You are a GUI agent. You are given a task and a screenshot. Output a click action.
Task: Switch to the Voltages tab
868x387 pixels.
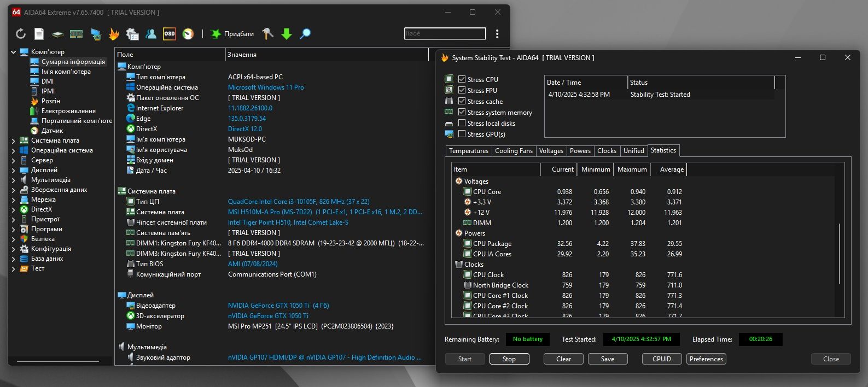[551, 151]
